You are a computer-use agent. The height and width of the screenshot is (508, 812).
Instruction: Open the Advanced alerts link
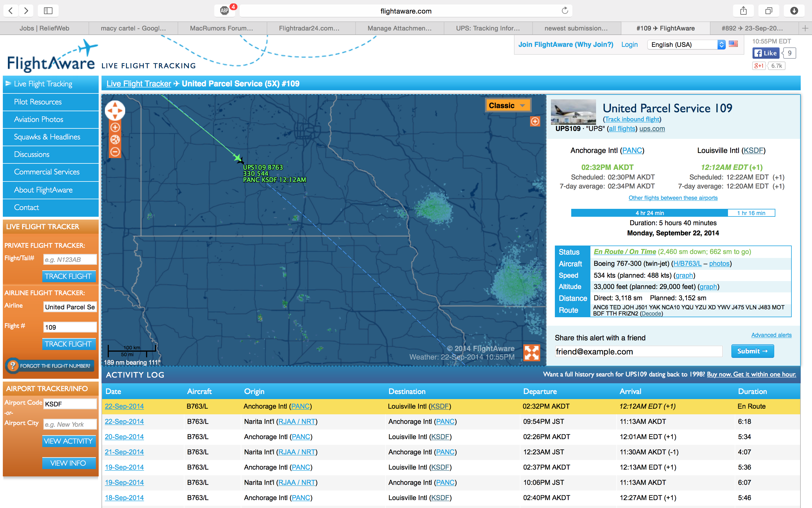(x=771, y=335)
